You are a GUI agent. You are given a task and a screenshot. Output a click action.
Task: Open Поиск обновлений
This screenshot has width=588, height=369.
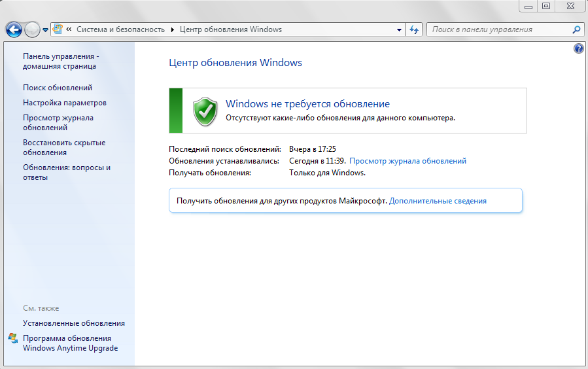[58, 88]
